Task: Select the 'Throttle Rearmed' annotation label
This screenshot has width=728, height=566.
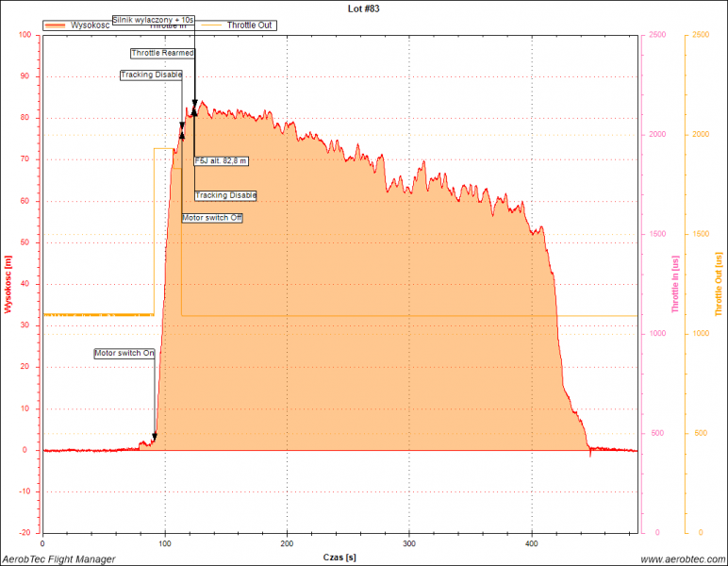Action: tap(162, 53)
